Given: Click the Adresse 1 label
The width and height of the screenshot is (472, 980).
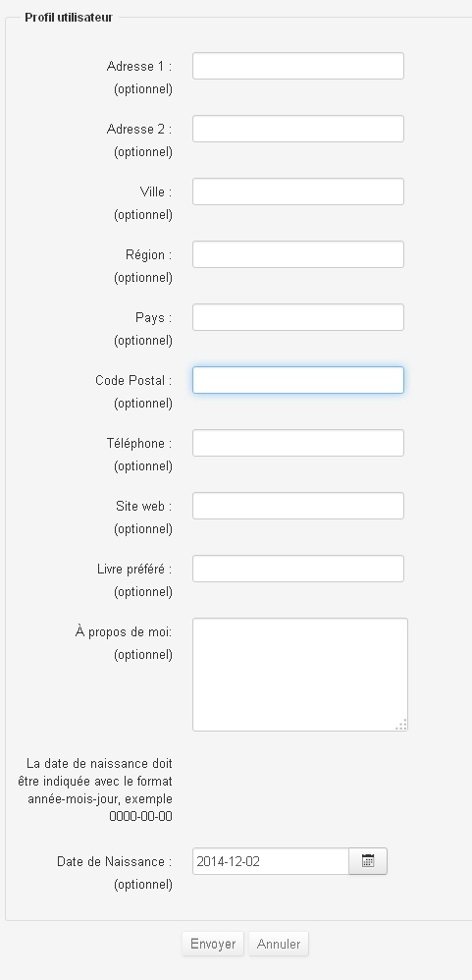Looking at the screenshot, I should (139, 66).
